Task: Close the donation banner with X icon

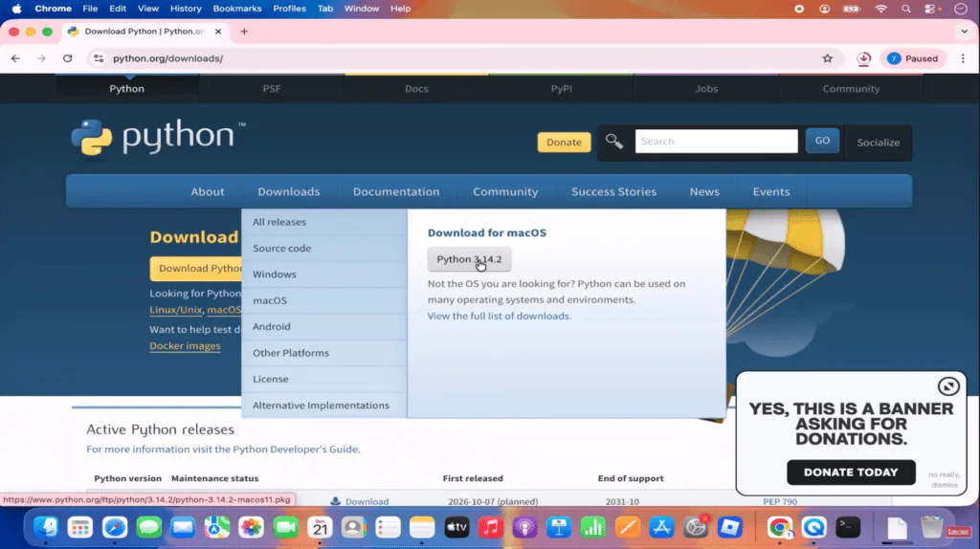Action: point(948,386)
